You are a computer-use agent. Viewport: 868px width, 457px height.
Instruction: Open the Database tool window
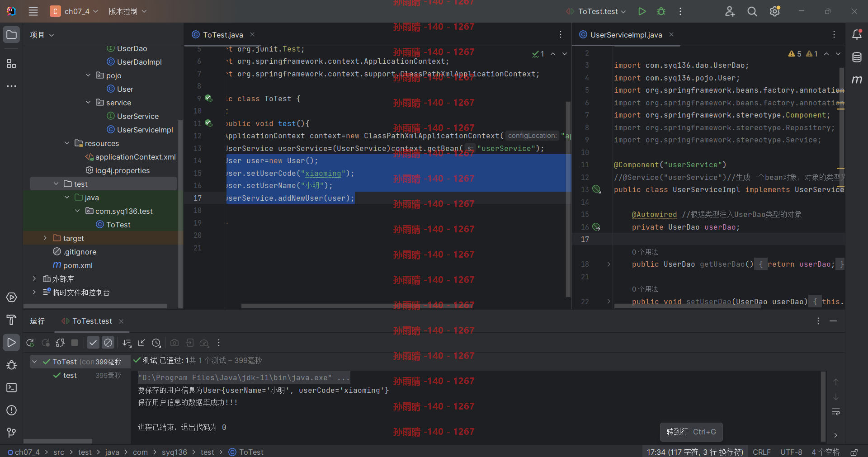click(857, 57)
